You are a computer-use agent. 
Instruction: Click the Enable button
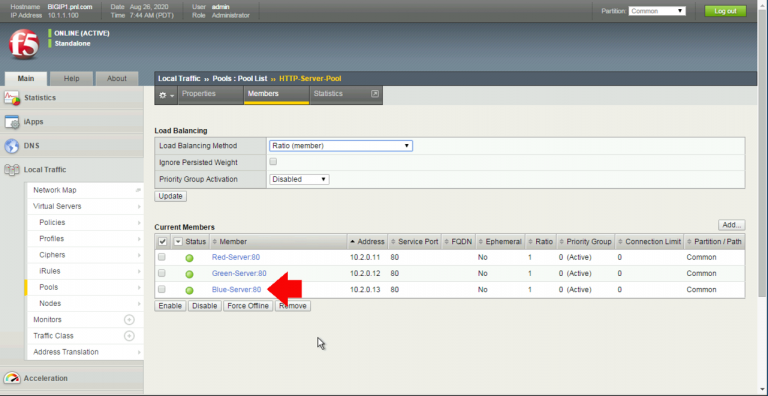170,306
